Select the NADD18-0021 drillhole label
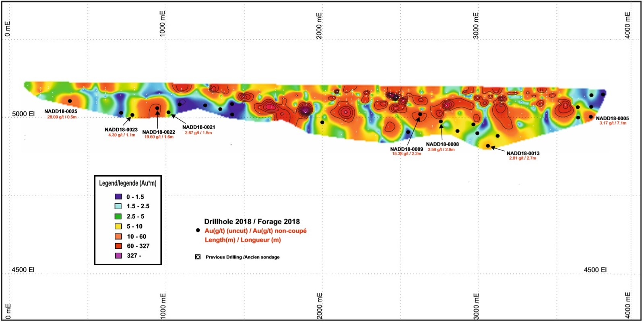644x322 pixels. (x=199, y=127)
